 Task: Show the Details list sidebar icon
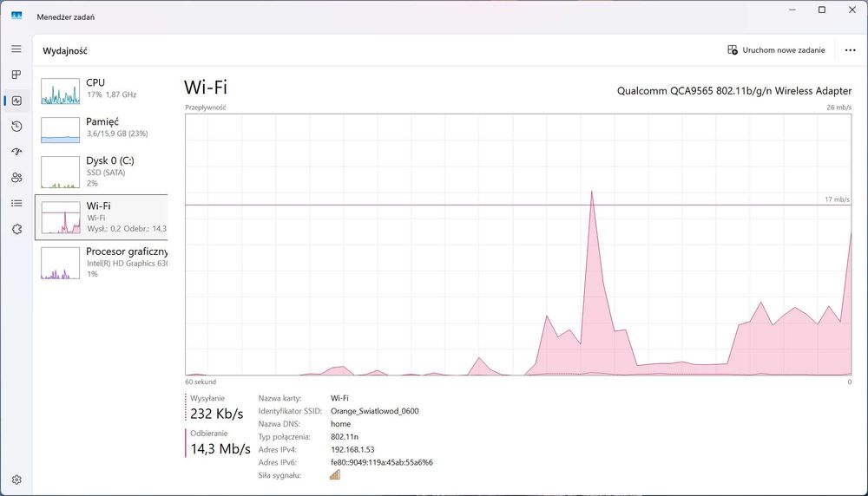pos(16,203)
